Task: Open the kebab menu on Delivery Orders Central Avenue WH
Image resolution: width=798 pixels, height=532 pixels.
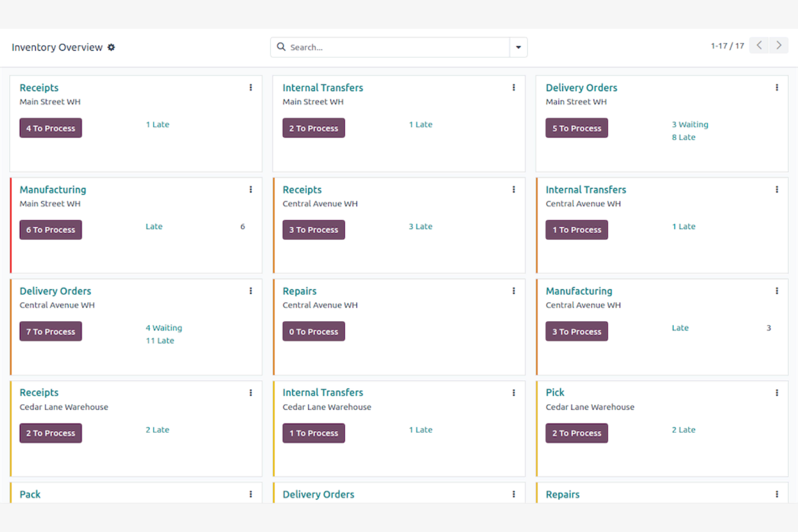Action: tap(251, 291)
